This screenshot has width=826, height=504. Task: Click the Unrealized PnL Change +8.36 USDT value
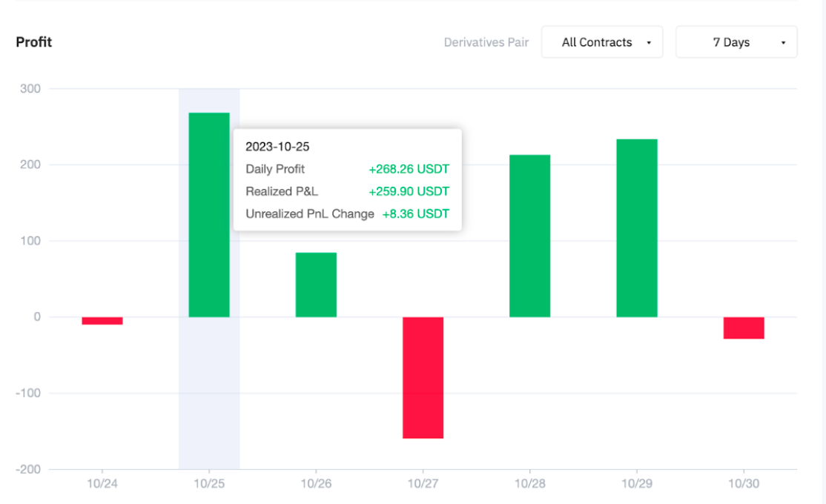click(415, 213)
